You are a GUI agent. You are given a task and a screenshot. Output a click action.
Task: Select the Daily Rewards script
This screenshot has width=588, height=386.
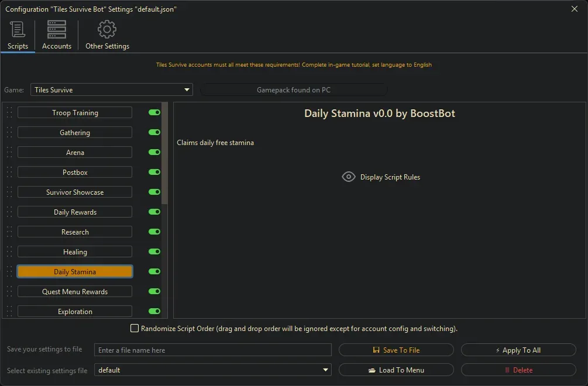tap(75, 212)
